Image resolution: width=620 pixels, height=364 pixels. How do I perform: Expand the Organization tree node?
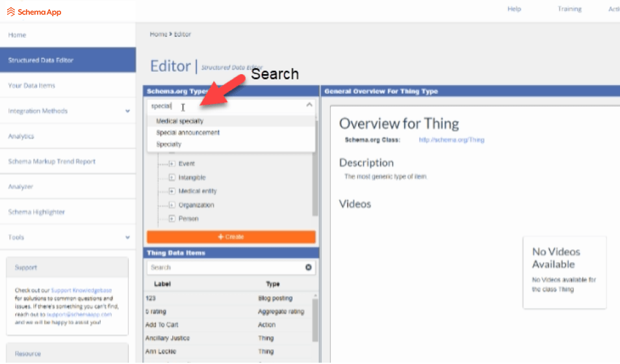pyautogui.click(x=172, y=205)
